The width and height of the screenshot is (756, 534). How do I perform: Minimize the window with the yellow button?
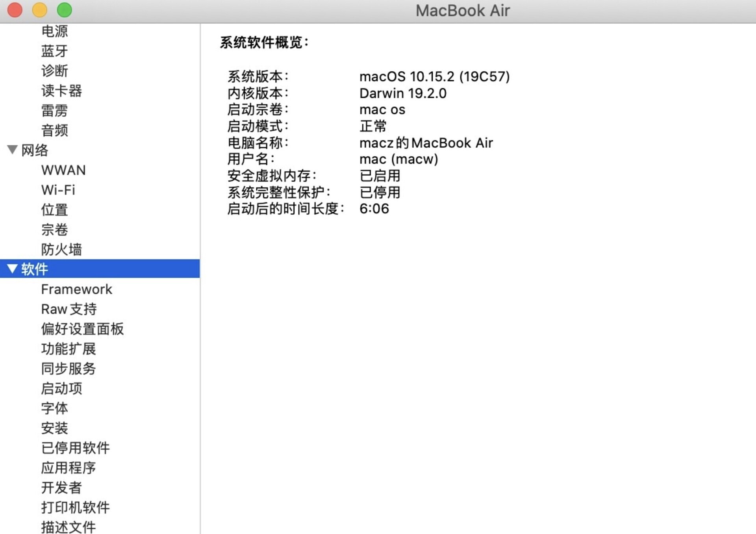tap(40, 10)
